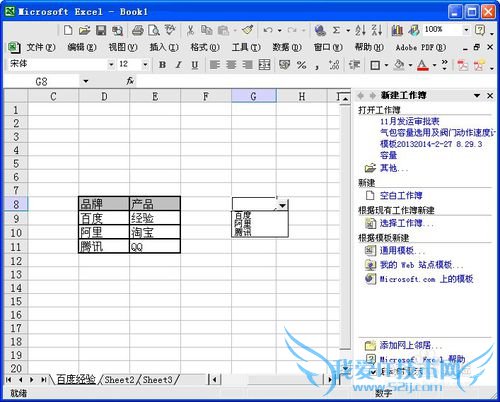The image size is (500, 402).
Task: Select 百度 in the dropdown list
Action: click(x=243, y=215)
